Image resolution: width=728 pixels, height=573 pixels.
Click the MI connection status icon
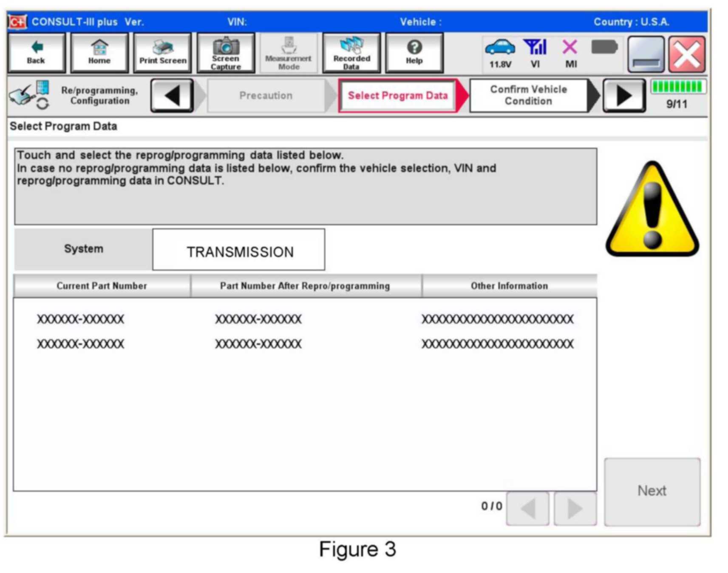pyautogui.click(x=570, y=53)
